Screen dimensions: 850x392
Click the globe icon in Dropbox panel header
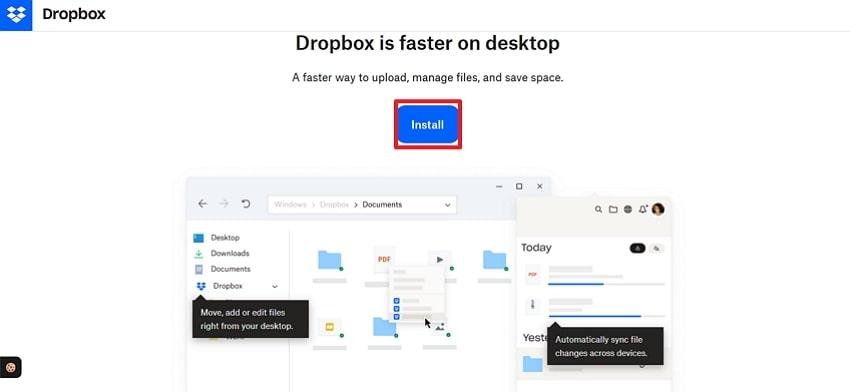click(628, 209)
